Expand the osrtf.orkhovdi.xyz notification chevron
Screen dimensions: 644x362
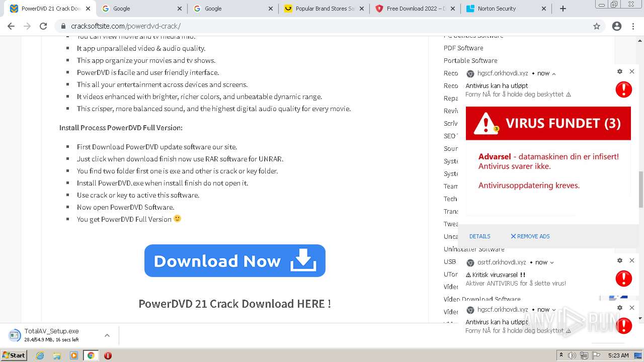pyautogui.click(x=552, y=262)
